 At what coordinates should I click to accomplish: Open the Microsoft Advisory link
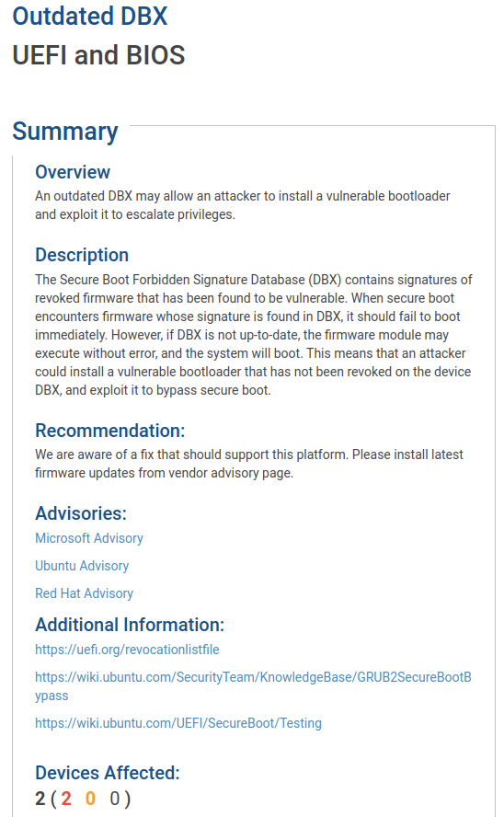[89, 538]
